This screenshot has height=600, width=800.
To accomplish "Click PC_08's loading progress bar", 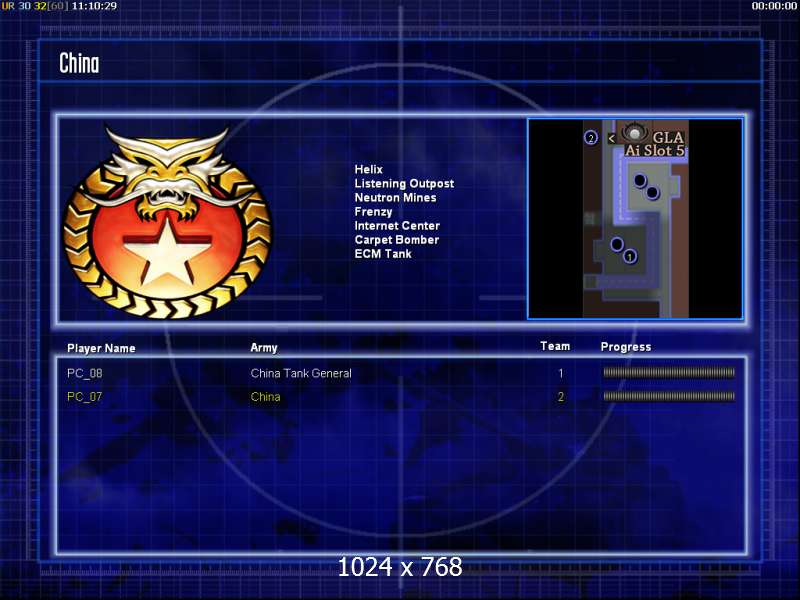I will click(669, 373).
